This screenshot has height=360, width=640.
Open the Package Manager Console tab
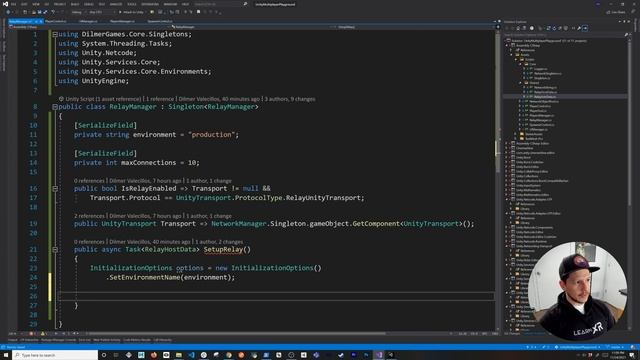[58, 340]
